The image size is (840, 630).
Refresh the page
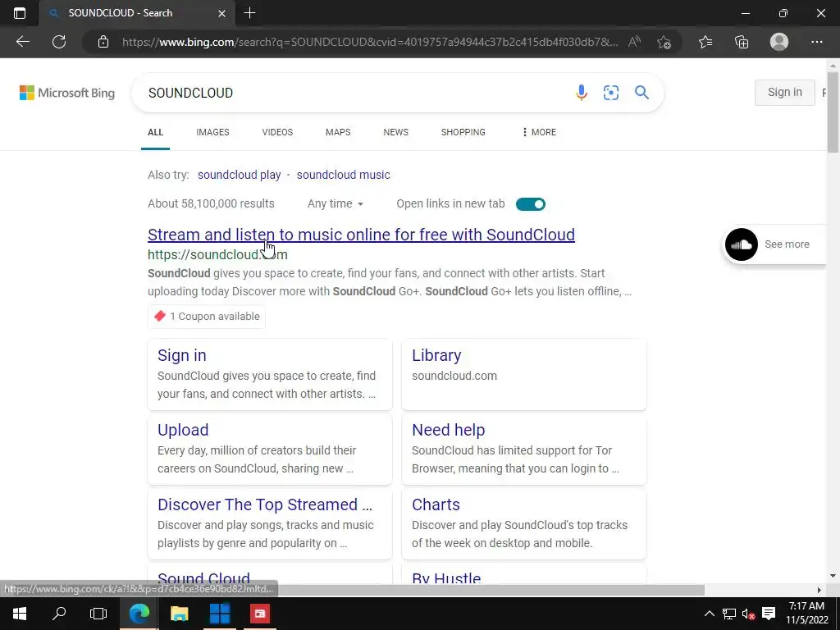59,42
